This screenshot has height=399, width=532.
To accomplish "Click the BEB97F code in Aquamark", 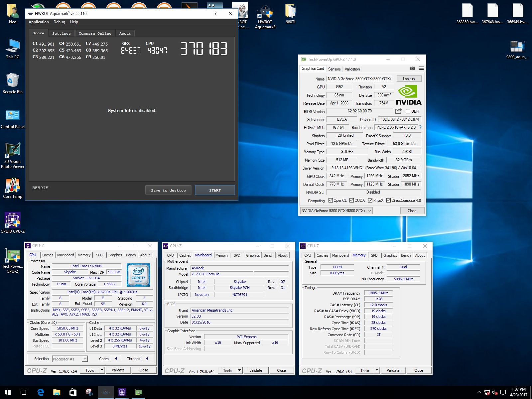I will pyautogui.click(x=40, y=188).
